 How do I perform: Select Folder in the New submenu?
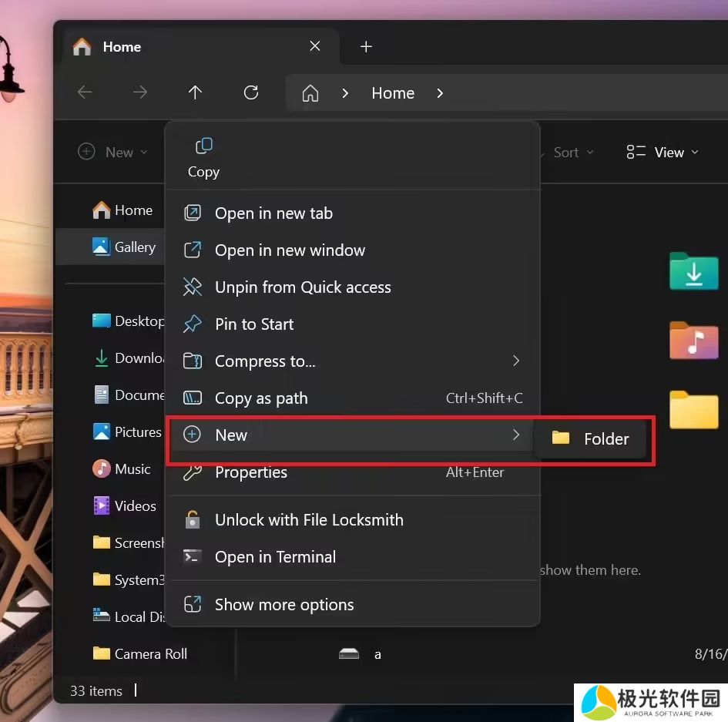point(591,438)
